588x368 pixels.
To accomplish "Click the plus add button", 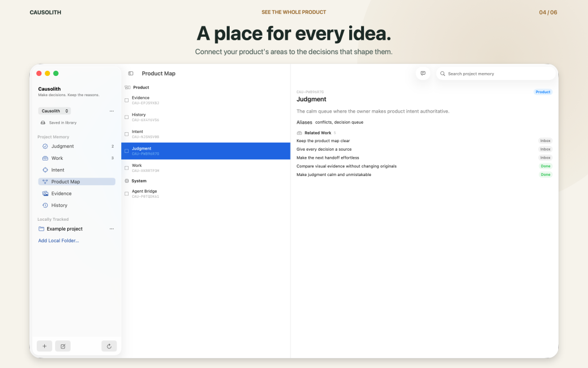I will (44, 346).
